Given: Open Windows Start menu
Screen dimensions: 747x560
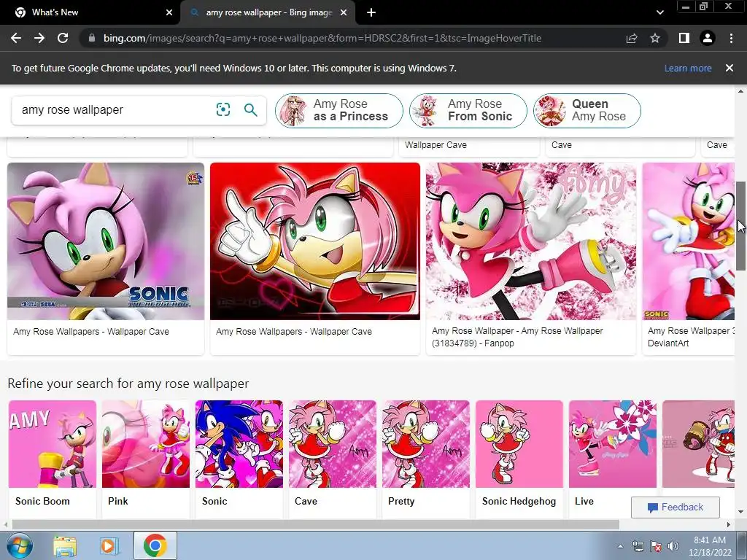Looking at the screenshot, I should coord(19,545).
